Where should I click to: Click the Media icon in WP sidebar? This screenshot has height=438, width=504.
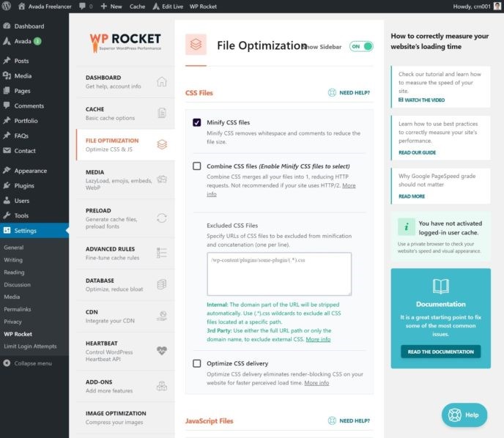(x=7, y=76)
